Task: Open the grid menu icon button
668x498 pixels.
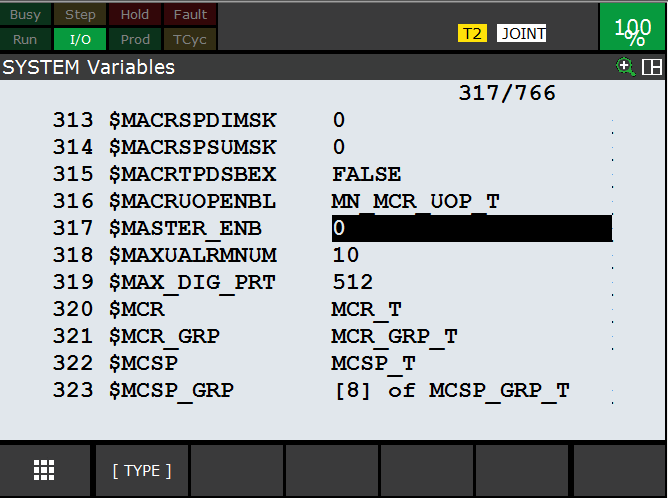Action: 45,470
